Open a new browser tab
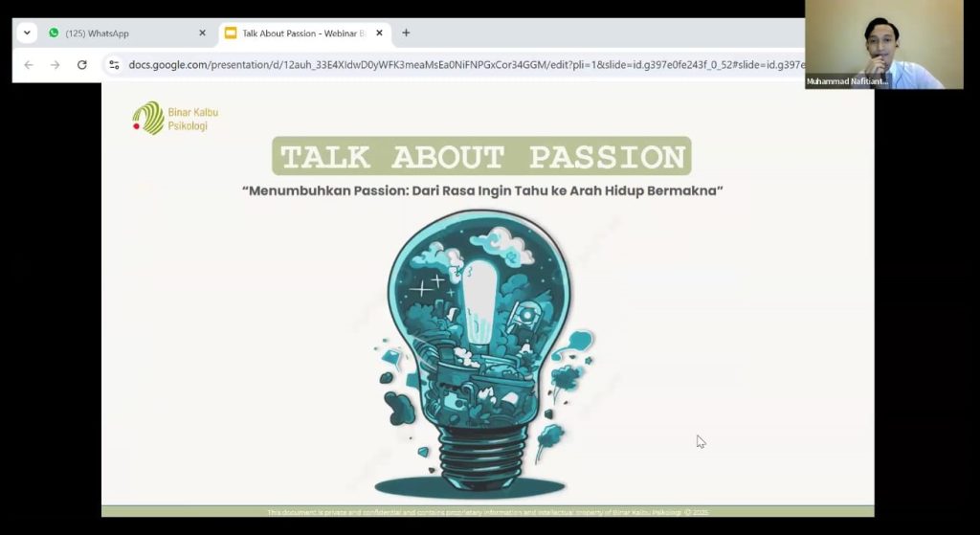Viewport: 980px width, 535px height. [406, 33]
